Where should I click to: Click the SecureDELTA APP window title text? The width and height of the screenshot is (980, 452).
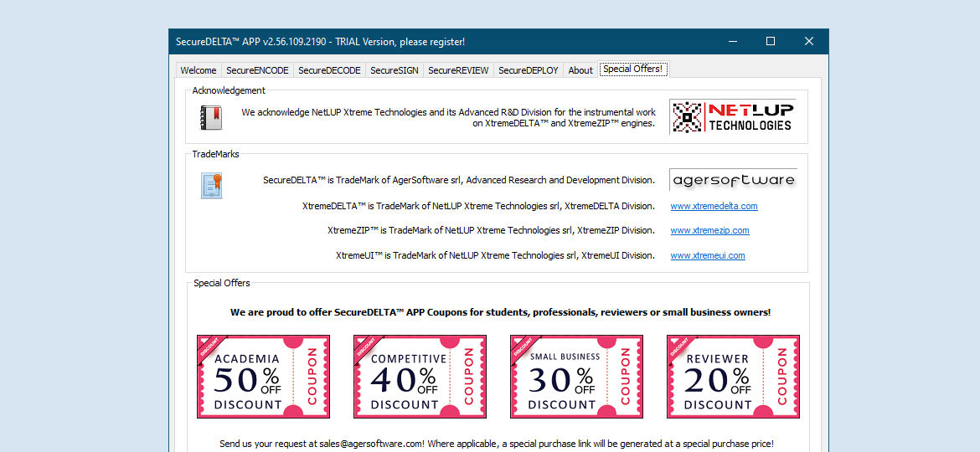[x=320, y=42]
